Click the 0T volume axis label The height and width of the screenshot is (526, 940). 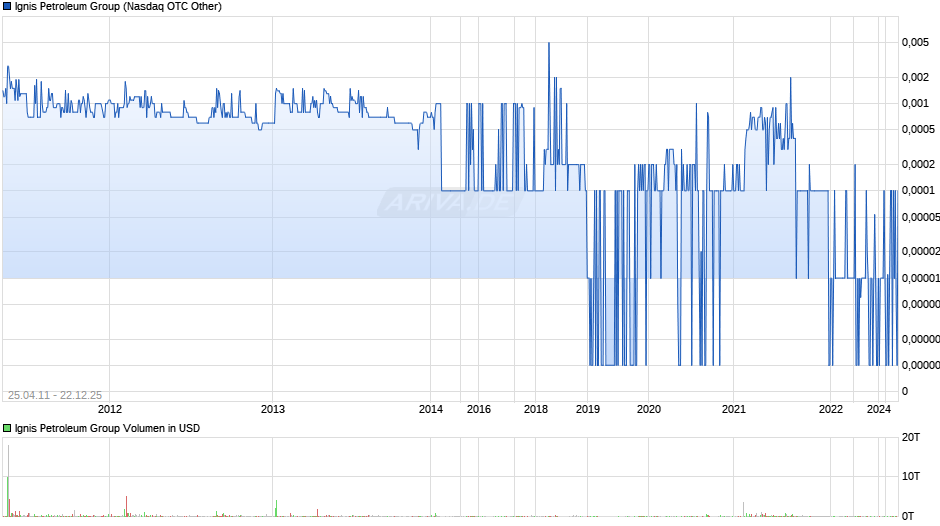(x=908, y=516)
